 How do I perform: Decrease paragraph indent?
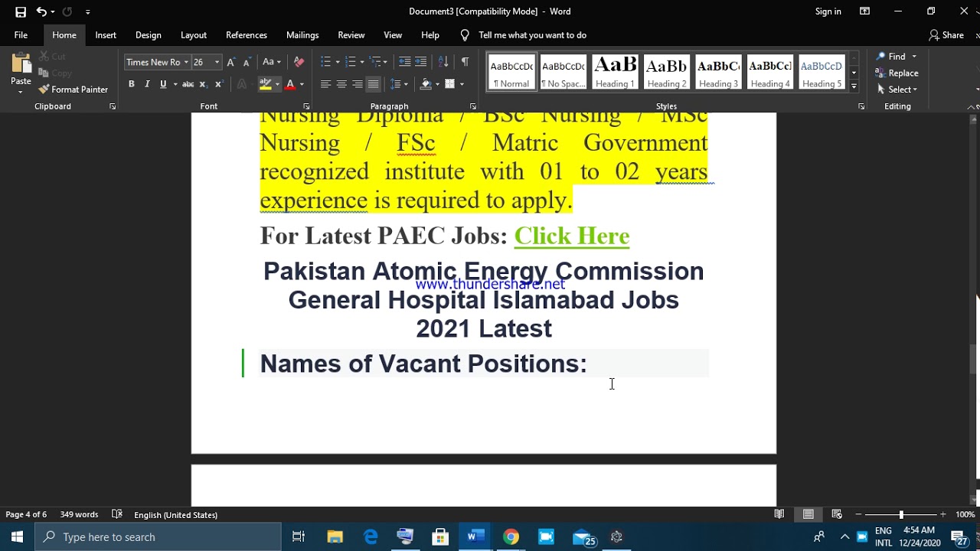coord(404,62)
